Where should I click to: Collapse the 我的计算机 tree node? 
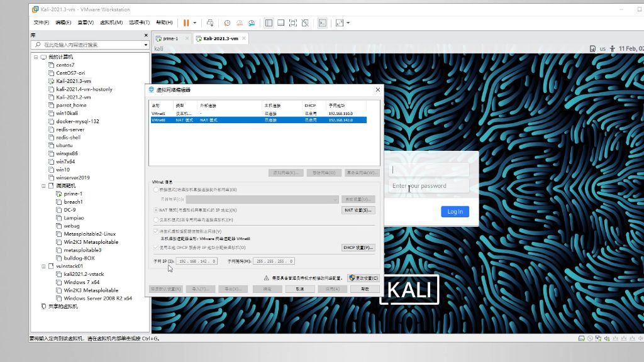36,57
